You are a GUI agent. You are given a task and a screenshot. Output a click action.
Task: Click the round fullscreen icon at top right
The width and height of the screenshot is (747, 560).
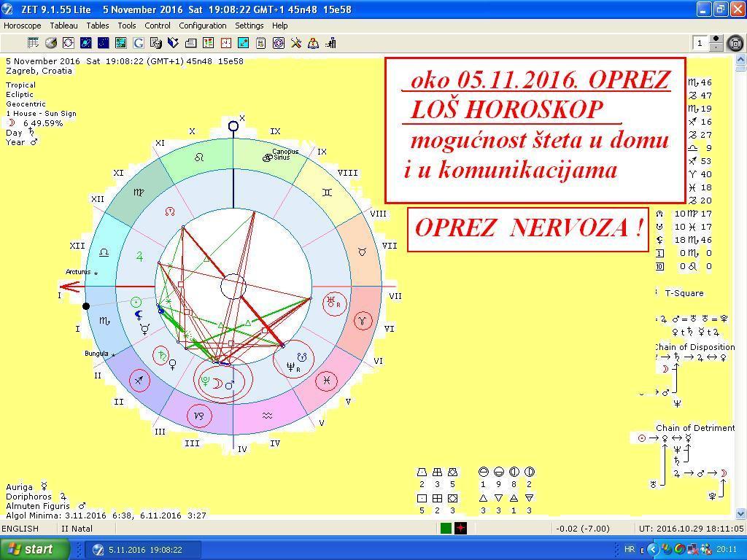[x=735, y=44]
